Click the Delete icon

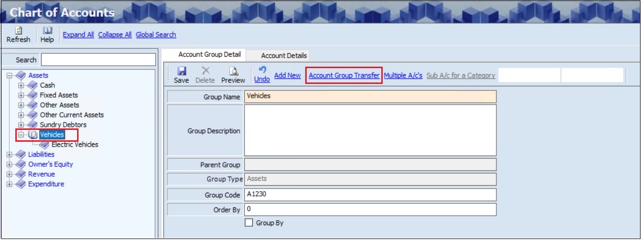(x=205, y=71)
